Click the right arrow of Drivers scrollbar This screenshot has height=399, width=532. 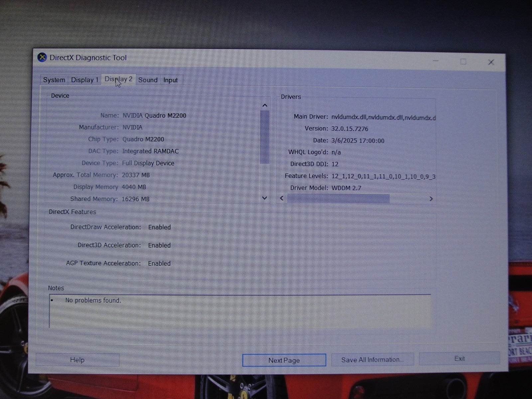coord(431,198)
